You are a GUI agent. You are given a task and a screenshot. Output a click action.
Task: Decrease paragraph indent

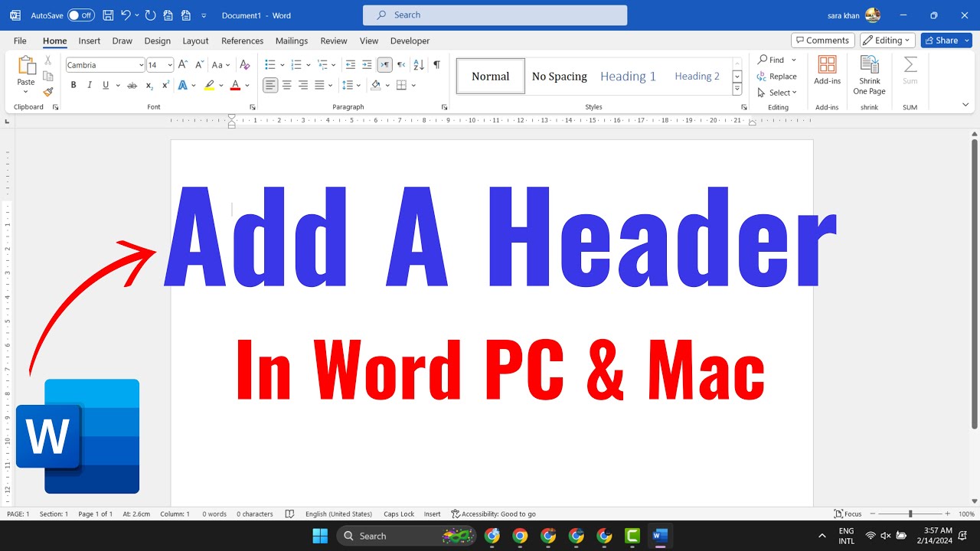[x=351, y=65]
